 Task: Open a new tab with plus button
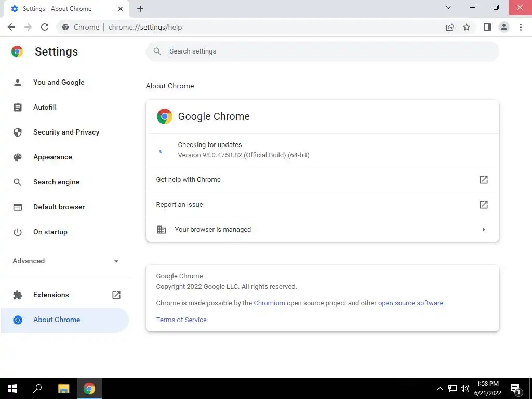[140, 9]
